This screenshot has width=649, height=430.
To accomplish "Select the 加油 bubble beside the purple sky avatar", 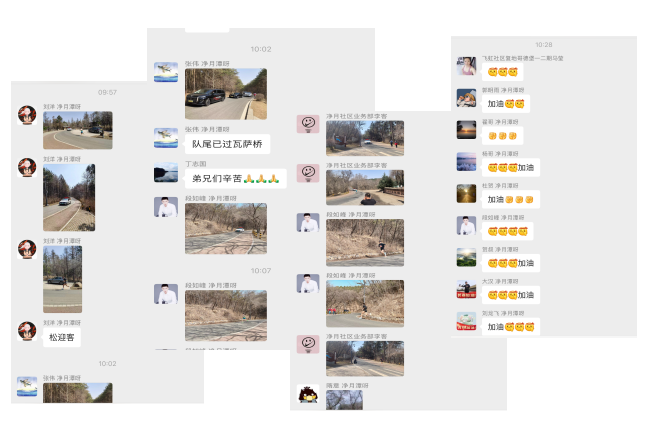I will pos(511,168).
